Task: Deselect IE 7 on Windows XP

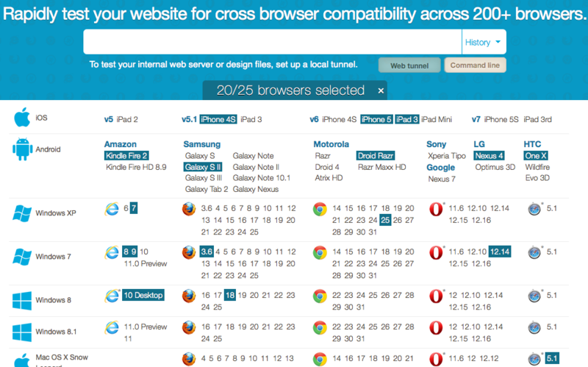Action: tap(134, 208)
